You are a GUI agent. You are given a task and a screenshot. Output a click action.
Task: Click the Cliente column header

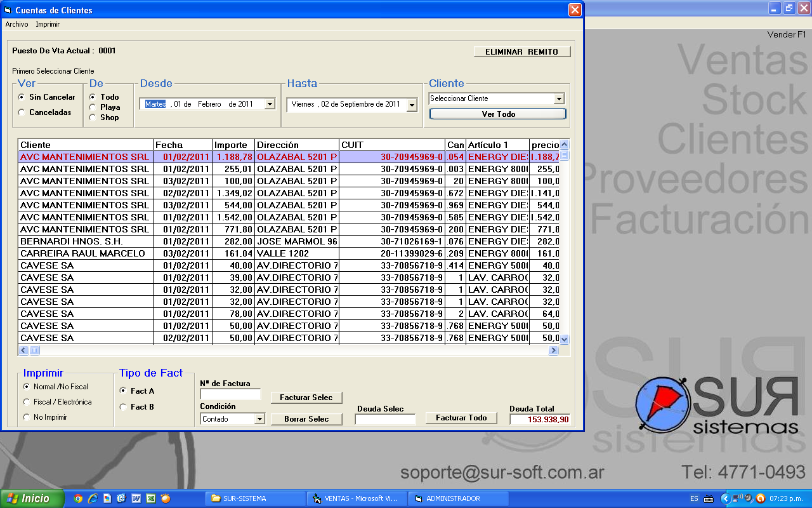point(86,145)
